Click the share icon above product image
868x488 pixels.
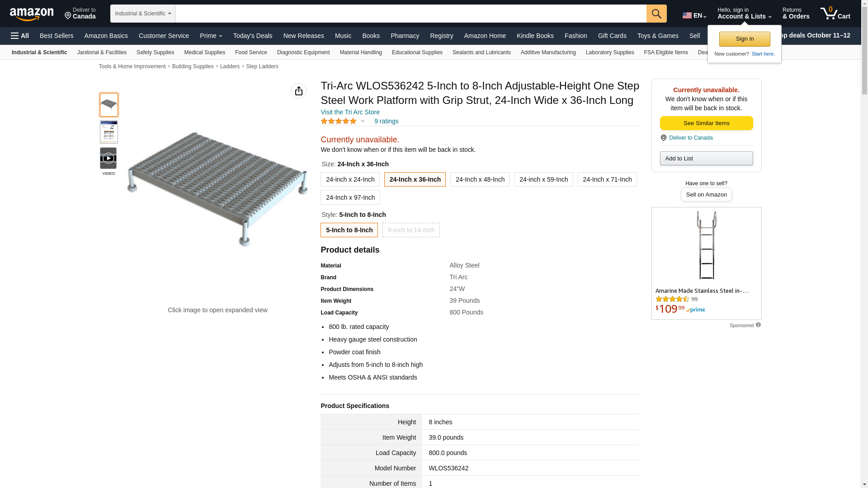click(298, 91)
